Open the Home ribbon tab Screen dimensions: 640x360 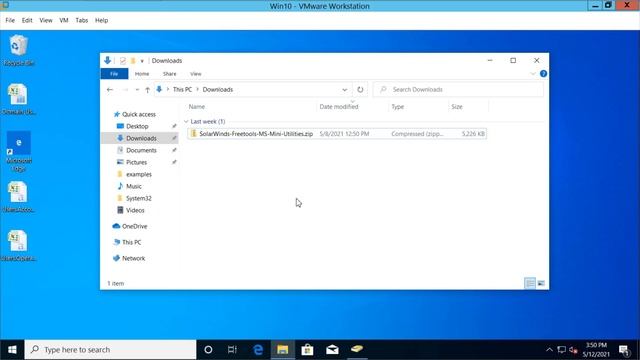(x=142, y=74)
